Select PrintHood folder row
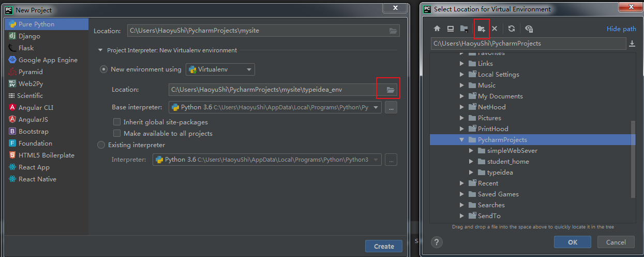 (530, 129)
